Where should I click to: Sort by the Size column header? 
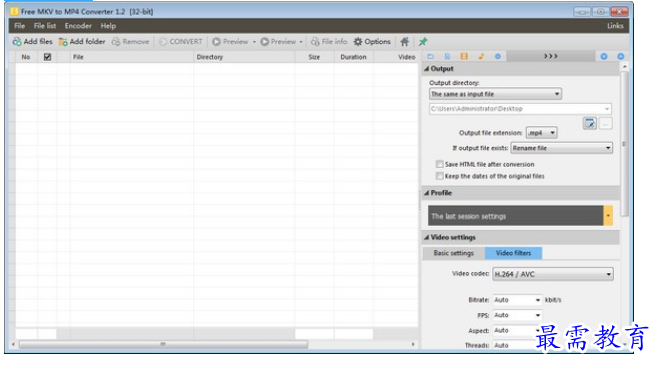(314, 57)
